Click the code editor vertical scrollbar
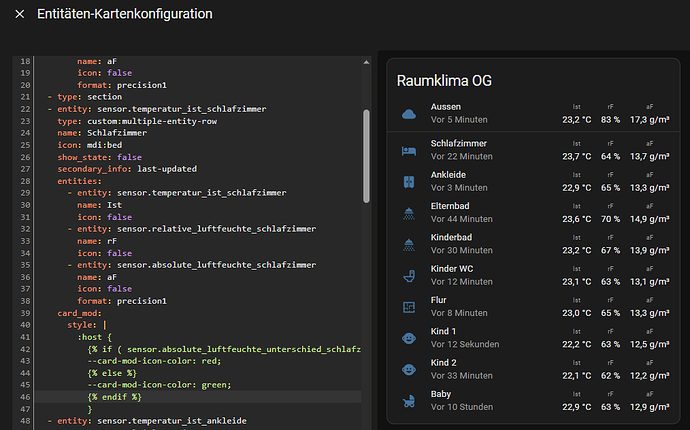Screen dimensions: 690x430 366,150
